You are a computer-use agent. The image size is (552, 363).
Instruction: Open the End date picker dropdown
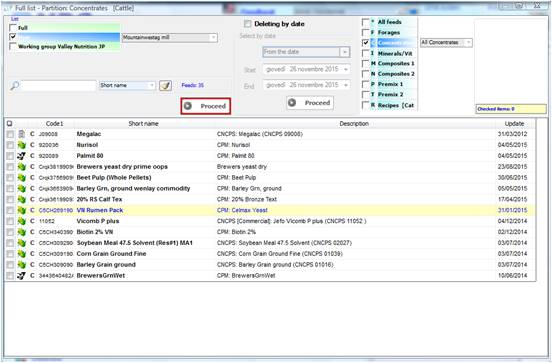coord(346,85)
